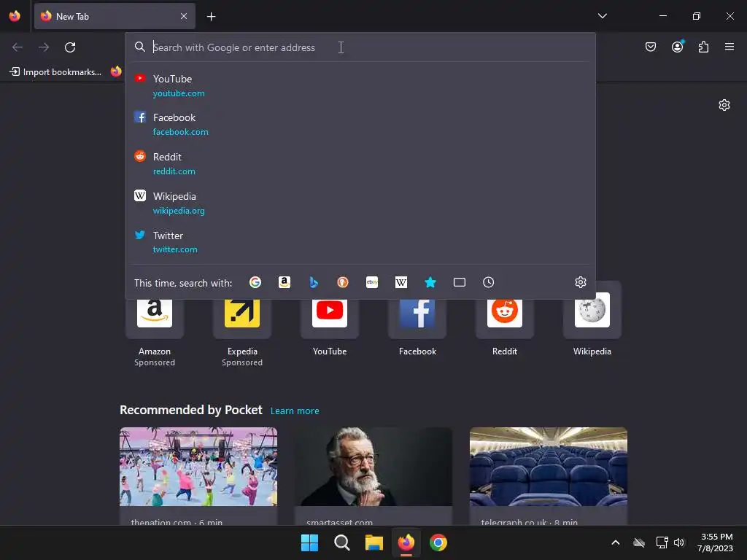747x560 pixels.
Task: Search with Amazon one-off icon
Action: [x=285, y=282]
